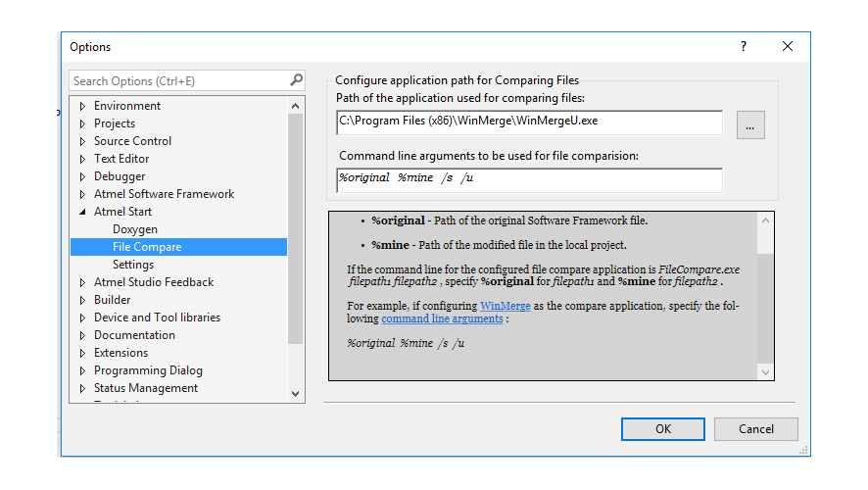This screenshot has width=868, height=490.
Task: Click the browse ellipsis button
Action: point(750,125)
